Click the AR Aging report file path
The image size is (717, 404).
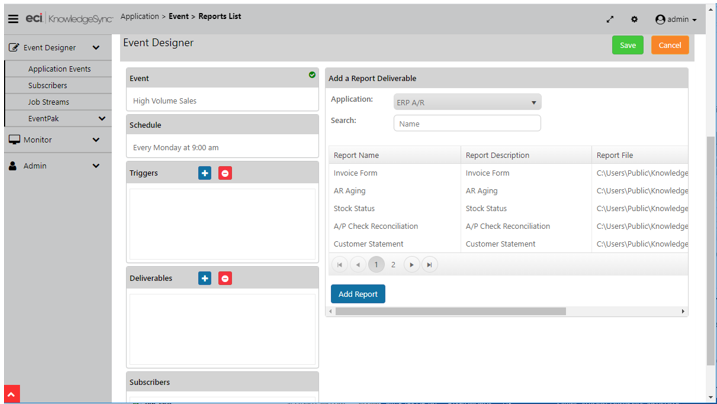tap(642, 191)
